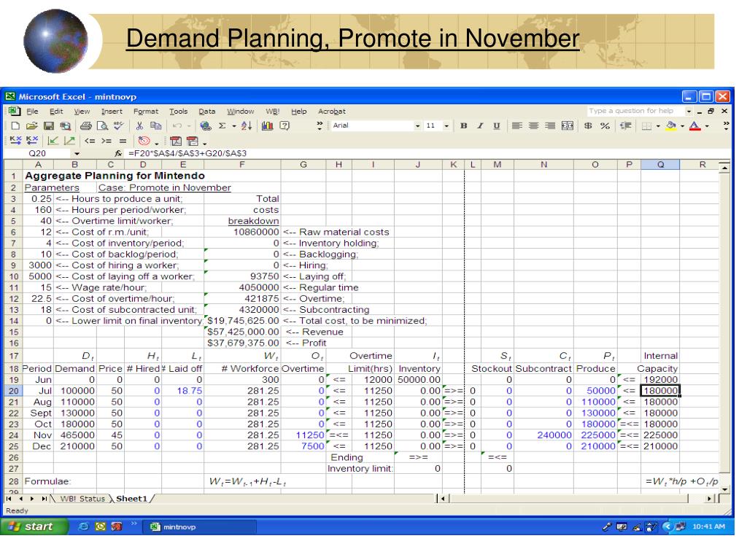
Task: Expand the Formatting toolbar options chevron
Action: (726, 125)
